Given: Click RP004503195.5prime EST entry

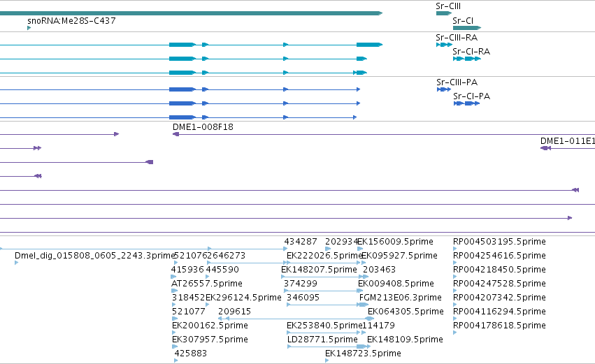Looking at the screenshot, I should (499, 242).
